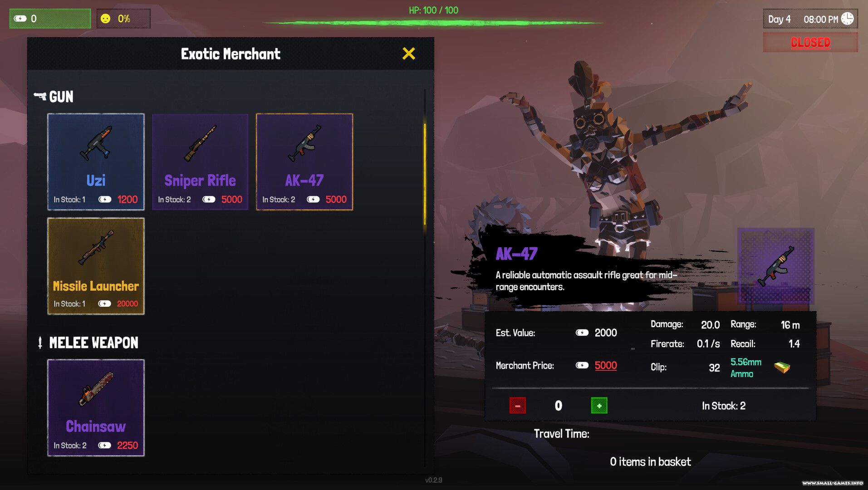Screen dimensions: 868x490
Task: Click the battery currency icon top-left
Action: tap(20, 19)
